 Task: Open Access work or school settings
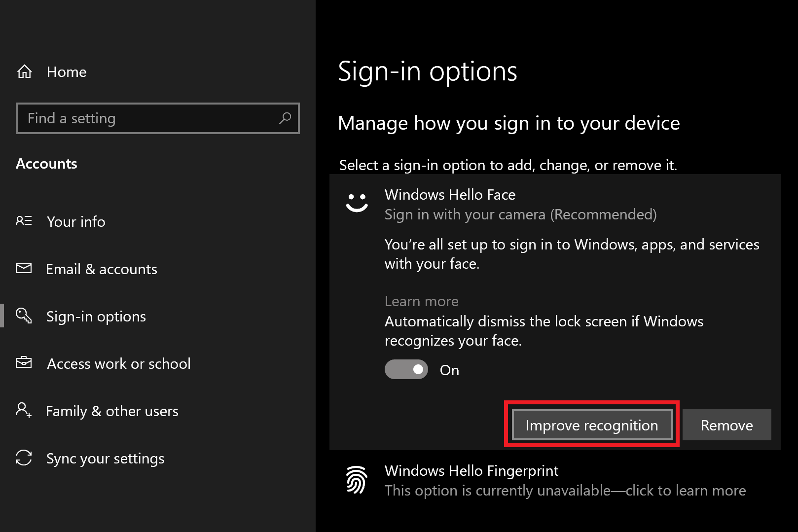[118, 364]
